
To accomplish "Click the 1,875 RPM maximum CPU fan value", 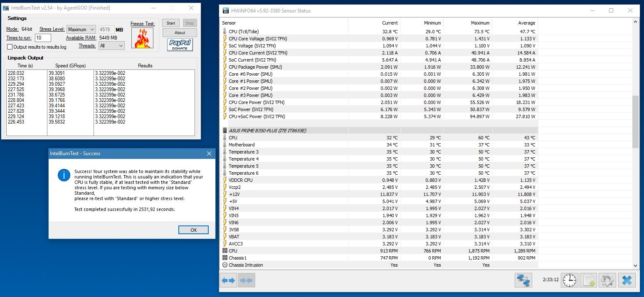I will coord(478,251).
